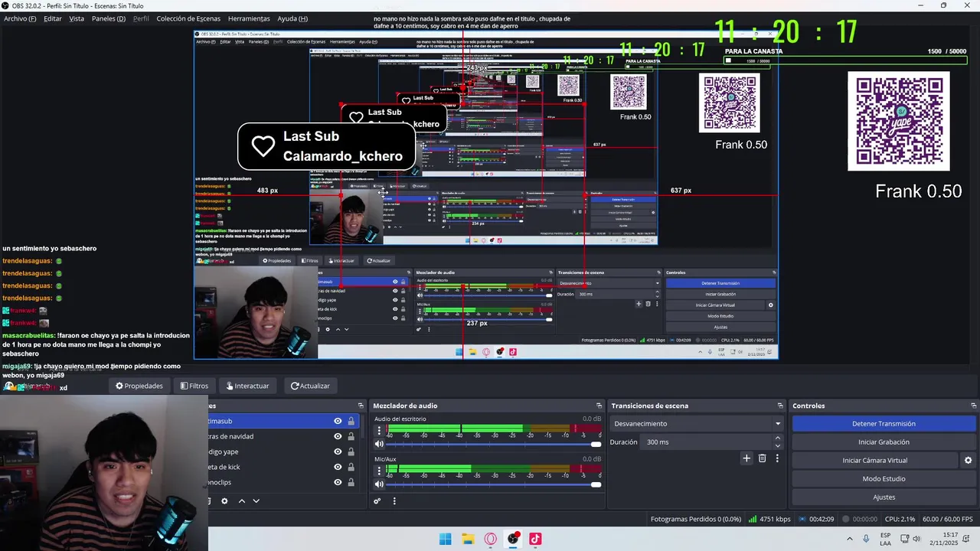Open notification bell in system tray

(966, 539)
